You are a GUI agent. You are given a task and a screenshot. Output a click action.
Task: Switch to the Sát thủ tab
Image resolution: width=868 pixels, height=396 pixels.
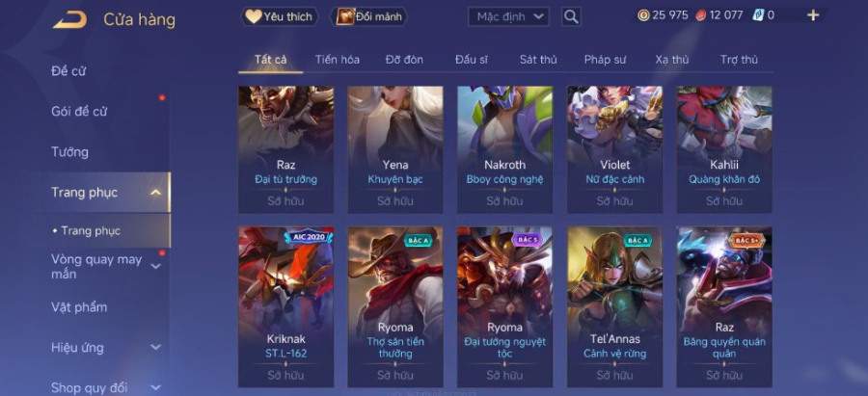pyautogui.click(x=538, y=60)
